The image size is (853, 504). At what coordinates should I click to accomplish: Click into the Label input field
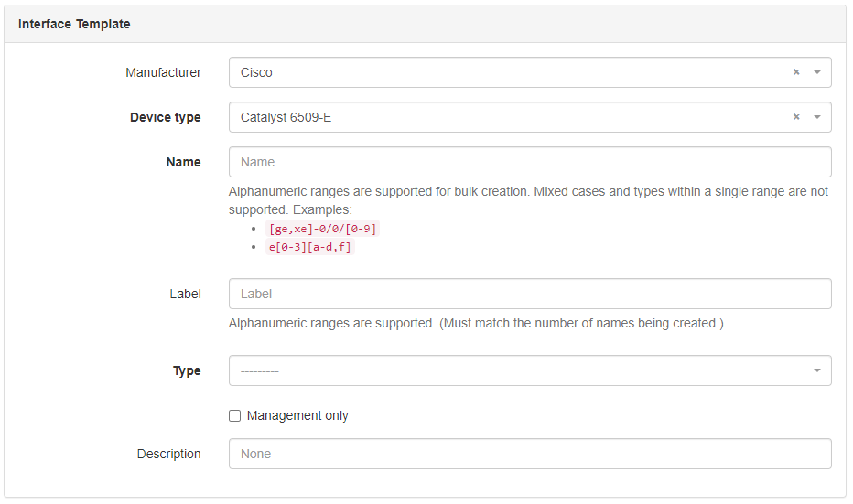click(x=529, y=294)
